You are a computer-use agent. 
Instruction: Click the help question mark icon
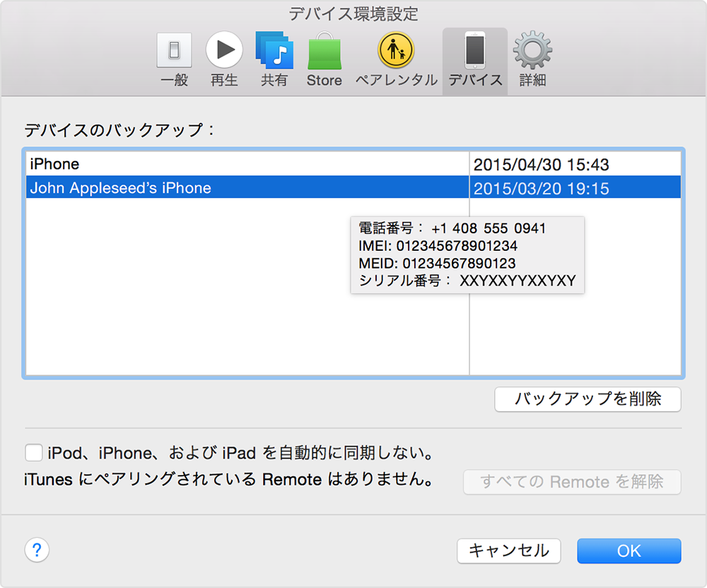(x=36, y=550)
